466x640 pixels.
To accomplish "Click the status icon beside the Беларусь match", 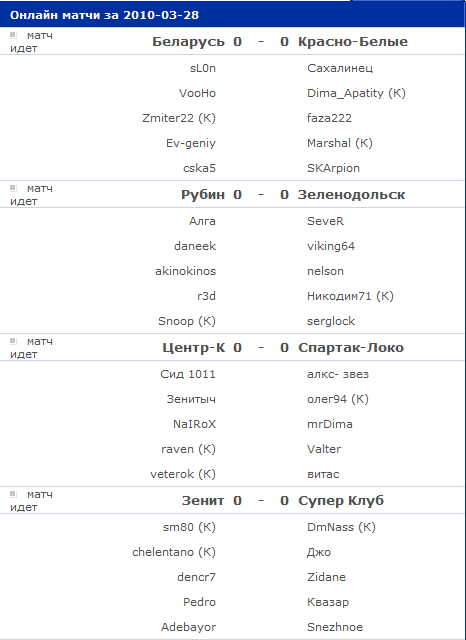I will tap(13, 35).
